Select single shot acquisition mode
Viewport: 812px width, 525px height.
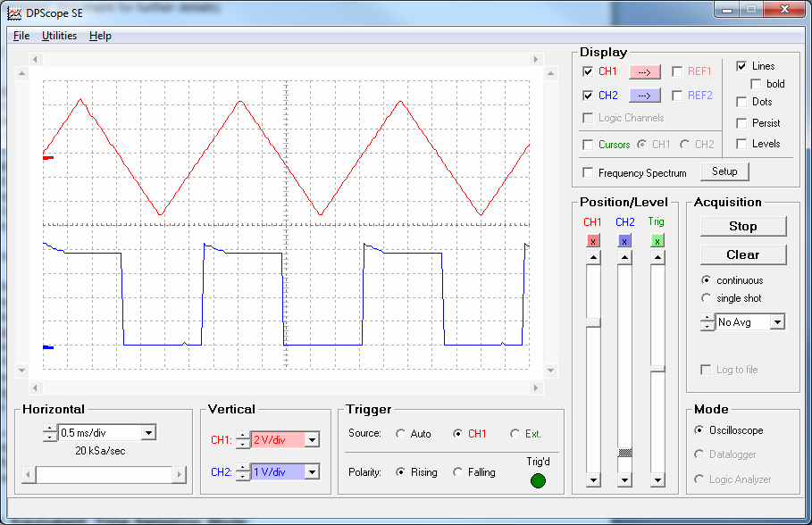[x=707, y=298]
